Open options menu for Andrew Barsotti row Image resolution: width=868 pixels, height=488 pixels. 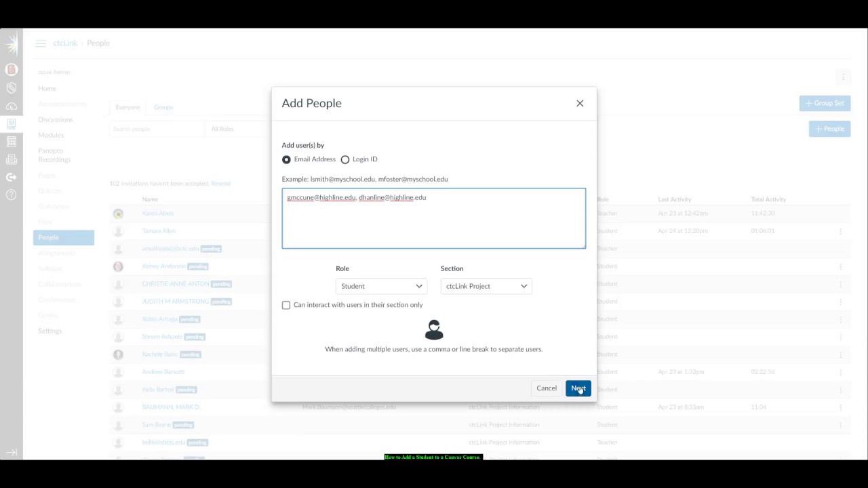pyautogui.click(x=841, y=372)
